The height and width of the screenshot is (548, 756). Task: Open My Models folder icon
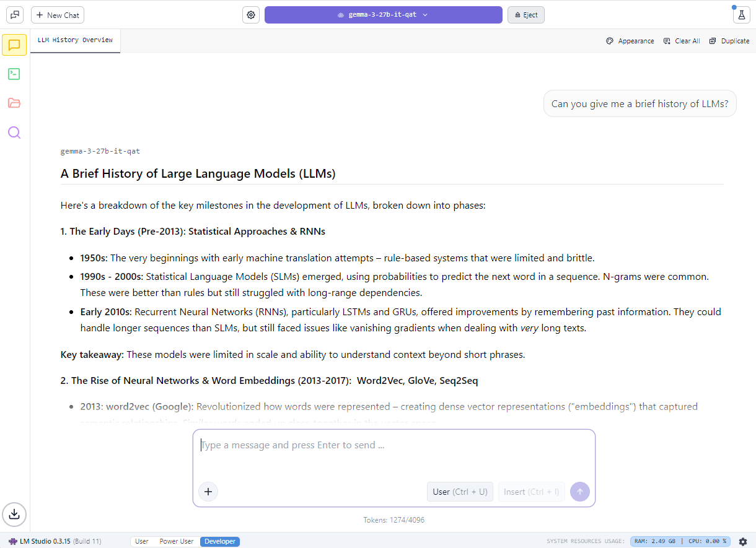(14, 103)
